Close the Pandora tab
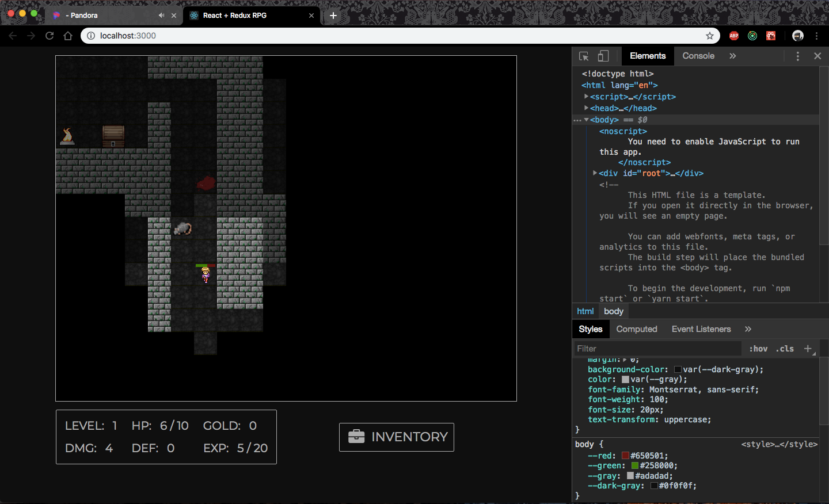The image size is (829, 504). coord(174,16)
